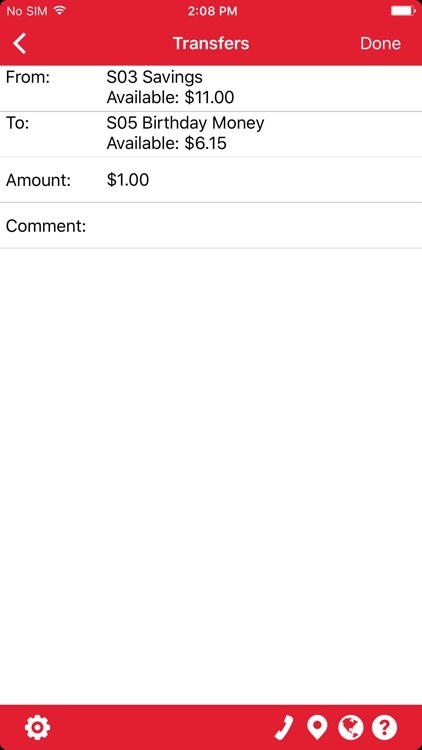Tap Available: $6.15 balance text
Viewport: 422px width, 750px height.
pyautogui.click(x=167, y=143)
